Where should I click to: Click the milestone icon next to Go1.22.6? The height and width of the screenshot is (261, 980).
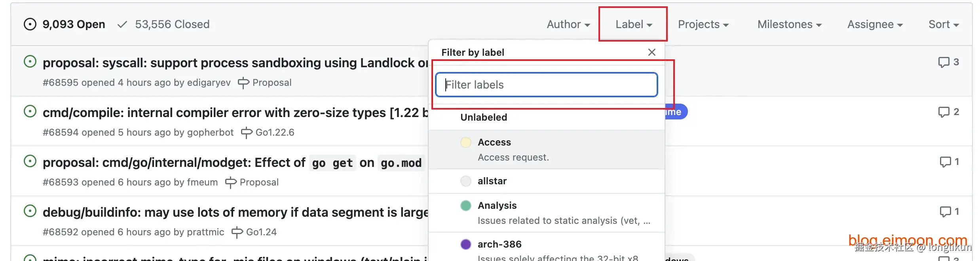[247, 133]
